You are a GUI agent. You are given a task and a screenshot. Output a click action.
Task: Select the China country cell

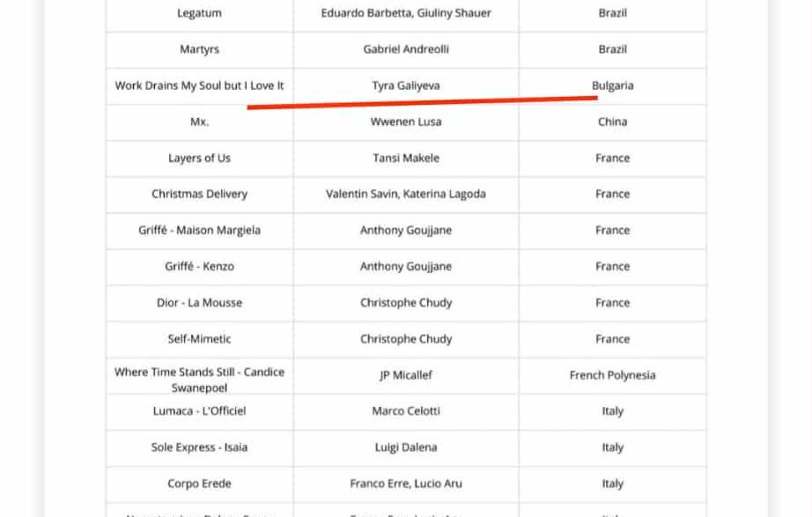coord(612,122)
